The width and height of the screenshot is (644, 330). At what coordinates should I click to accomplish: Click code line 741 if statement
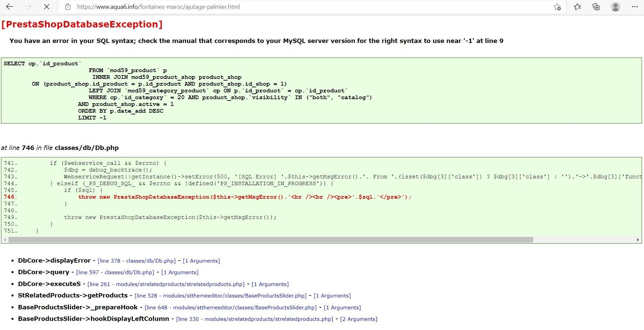point(108,163)
